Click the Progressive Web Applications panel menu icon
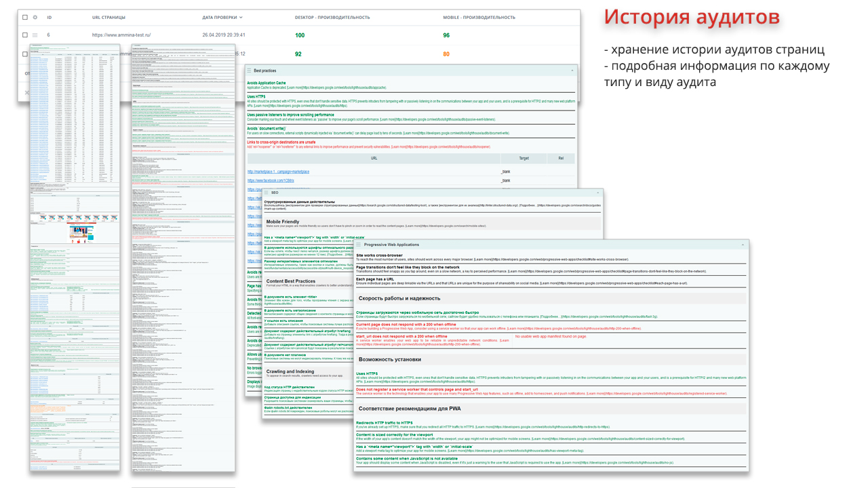Viewport: 868px width, 488px height. 359,245
